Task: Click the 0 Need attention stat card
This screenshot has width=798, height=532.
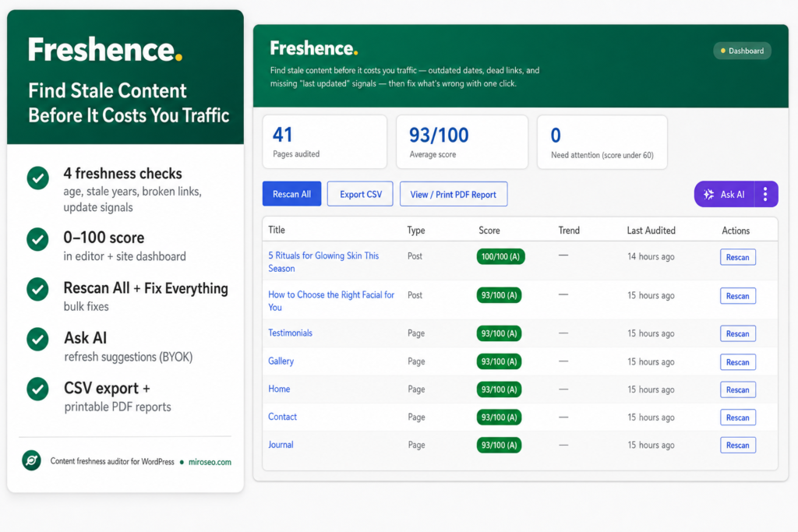Action: pyautogui.click(x=602, y=142)
